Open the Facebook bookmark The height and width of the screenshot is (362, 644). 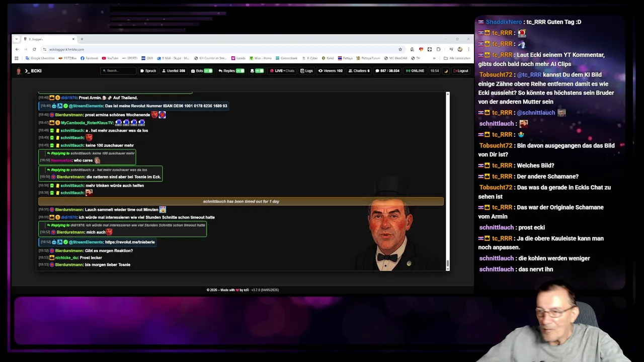click(90, 58)
